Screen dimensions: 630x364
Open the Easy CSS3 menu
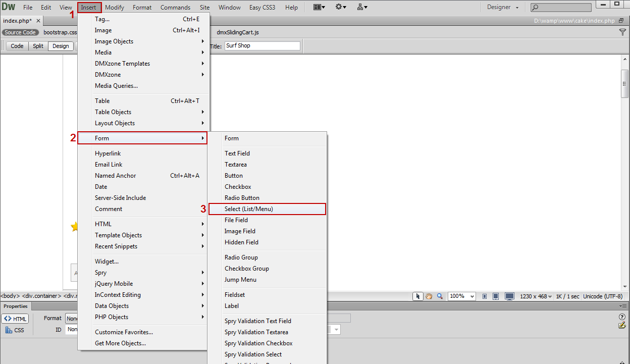(x=262, y=8)
